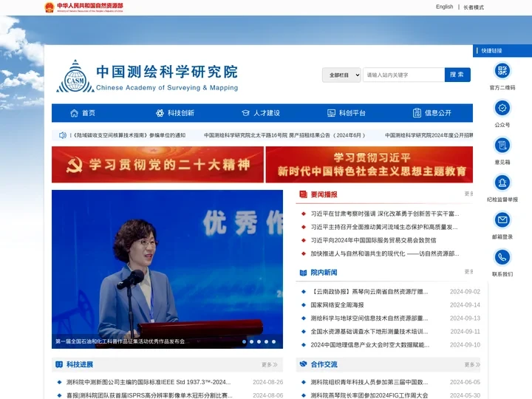Click the 科技进展 section icon

[59, 364]
